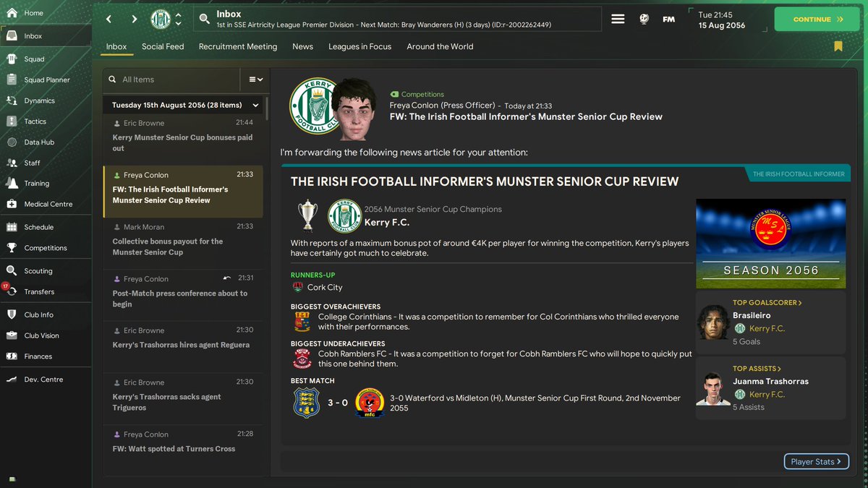Viewport: 868px width, 488px height.
Task: Collapse the Tuesday 15th August 2056 group
Action: point(255,106)
